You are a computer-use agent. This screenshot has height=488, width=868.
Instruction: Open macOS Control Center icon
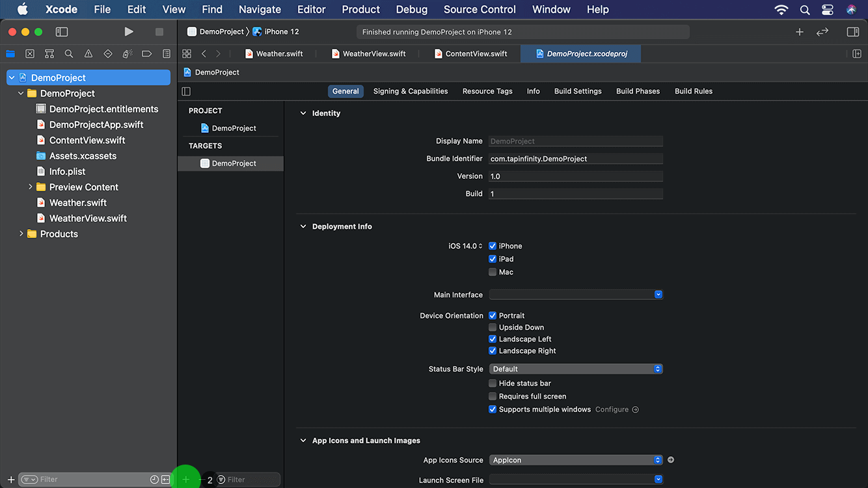(828, 10)
